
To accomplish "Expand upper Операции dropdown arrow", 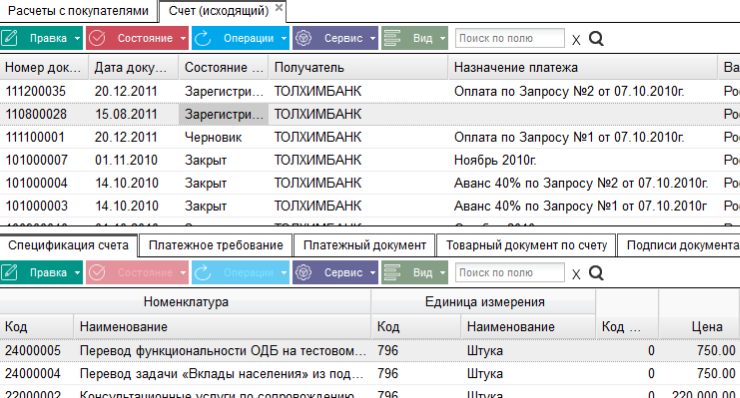I will click(284, 39).
